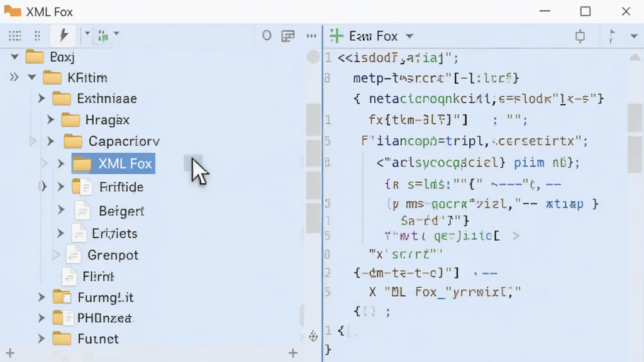The height and width of the screenshot is (362, 644).
Task: Select the Exm Fox editor tab
Action: tap(373, 36)
